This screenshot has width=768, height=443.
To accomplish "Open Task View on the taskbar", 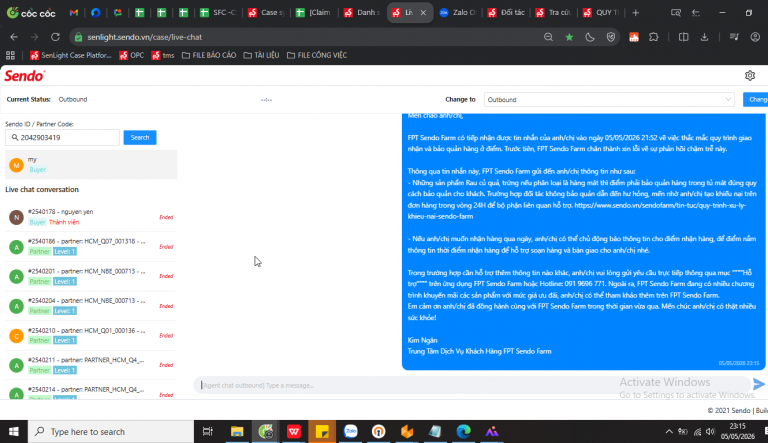I will (x=208, y=431).
